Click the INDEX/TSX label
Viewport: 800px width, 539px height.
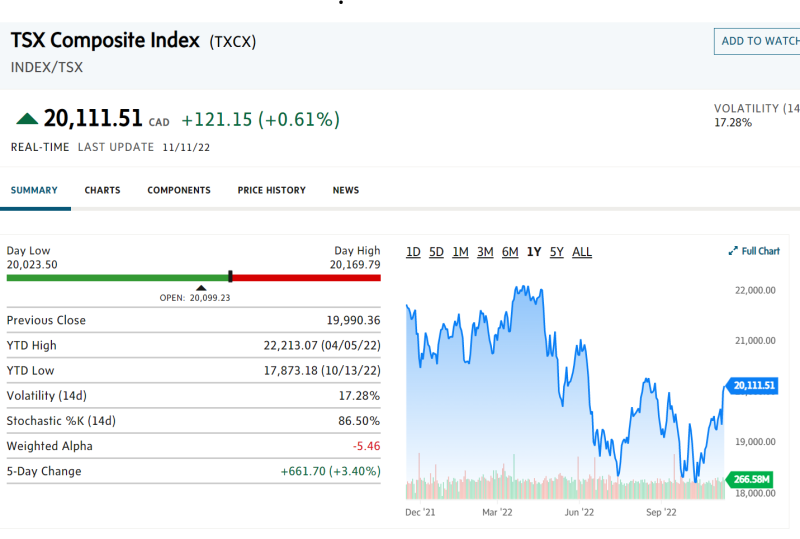pyautogui.click(x=46, y=67)
